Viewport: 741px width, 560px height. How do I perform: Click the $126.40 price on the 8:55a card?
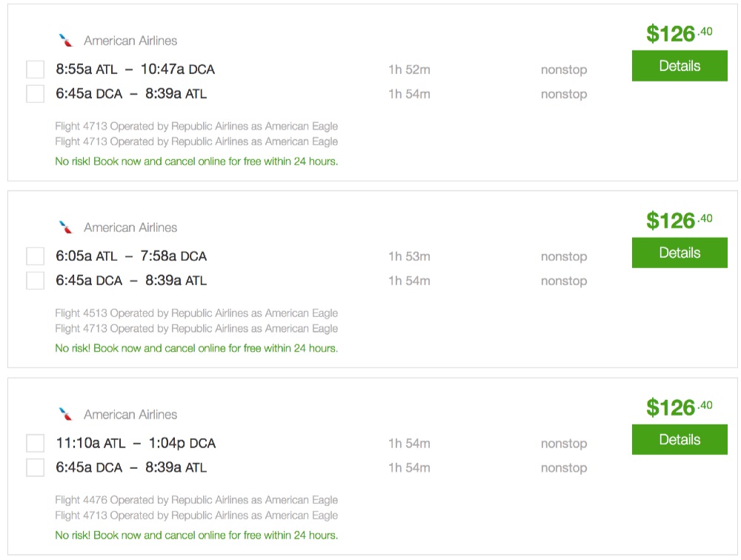(679, 33)
